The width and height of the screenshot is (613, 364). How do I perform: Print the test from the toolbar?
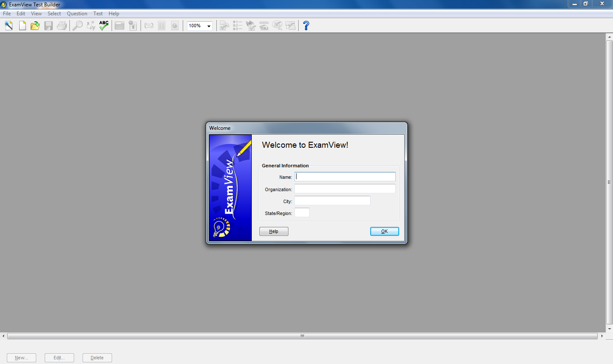coord(62,26)
